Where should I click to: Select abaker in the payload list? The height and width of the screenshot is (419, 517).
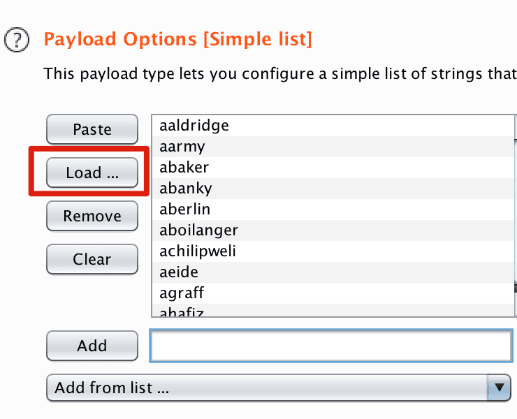(x=333, y=168)
